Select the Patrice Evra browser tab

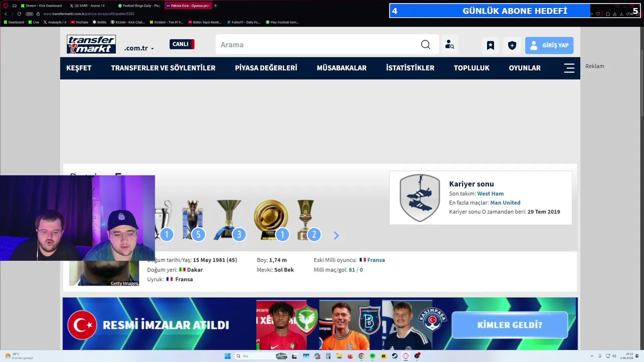[x=187, y=6]
